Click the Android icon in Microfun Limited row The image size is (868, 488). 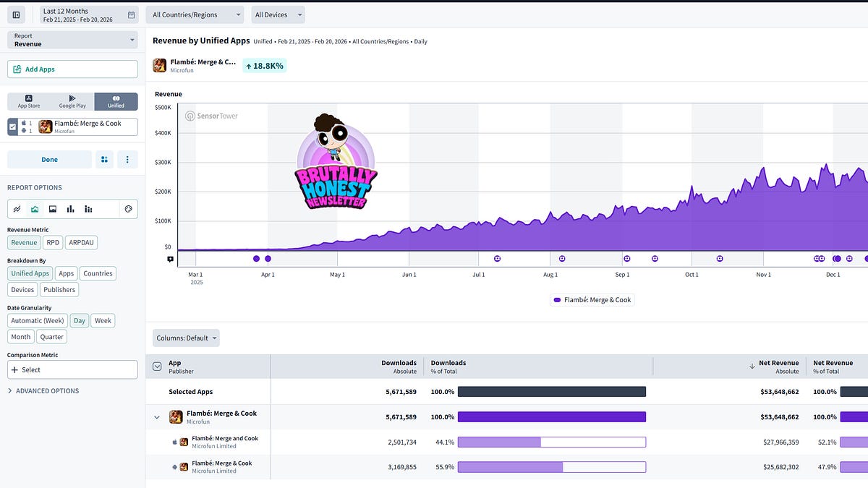point(174,467)
